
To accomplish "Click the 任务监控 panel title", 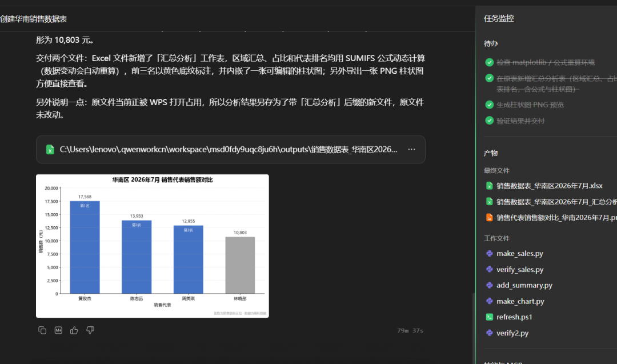I will (x=499, y=18).
